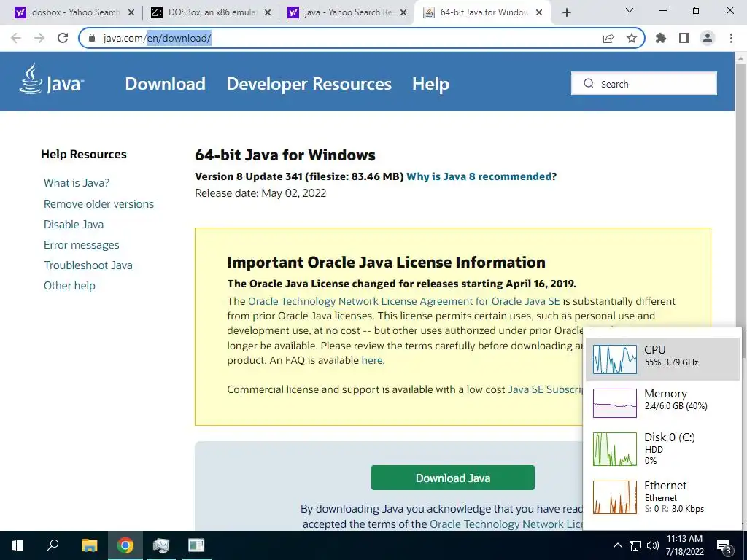
Task: Open the Developer Resources menu
Action: point(309,84)
